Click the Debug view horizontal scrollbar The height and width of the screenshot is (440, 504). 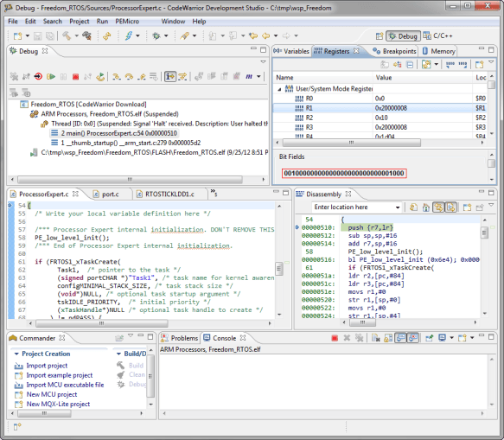130,179
